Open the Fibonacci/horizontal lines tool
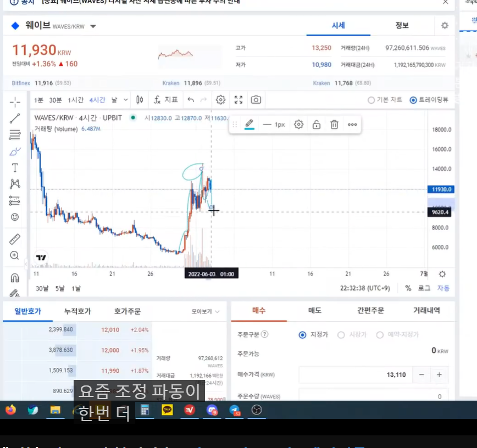Viewport: 477px width, 448px height. [15, 135]
